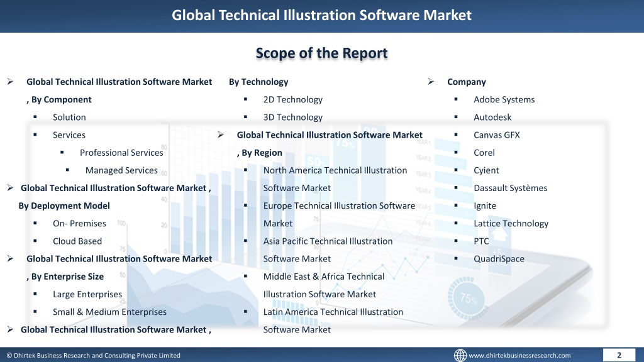Image resolution: width=644 pixels, height=362 pixels.
Task: Select the "By Technology" heading
Action: click(x=258, y=82)
